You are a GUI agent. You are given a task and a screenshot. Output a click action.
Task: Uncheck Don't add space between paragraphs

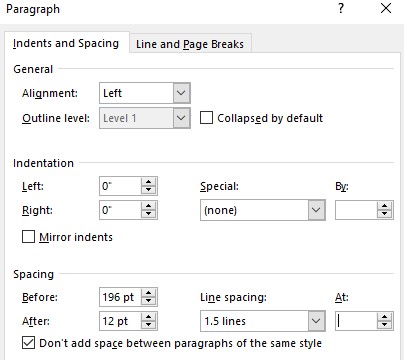[x=28, y=343]
